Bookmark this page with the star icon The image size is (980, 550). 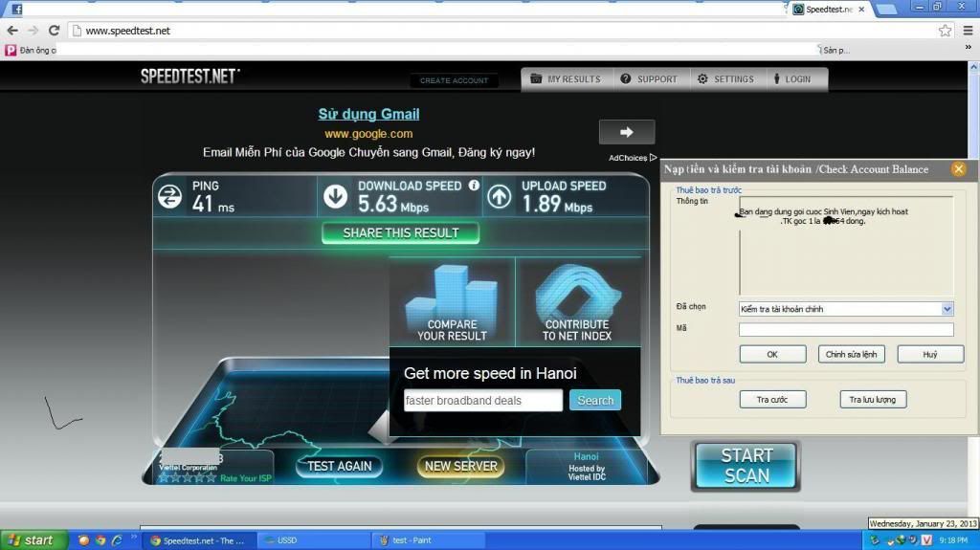point(945,30)
